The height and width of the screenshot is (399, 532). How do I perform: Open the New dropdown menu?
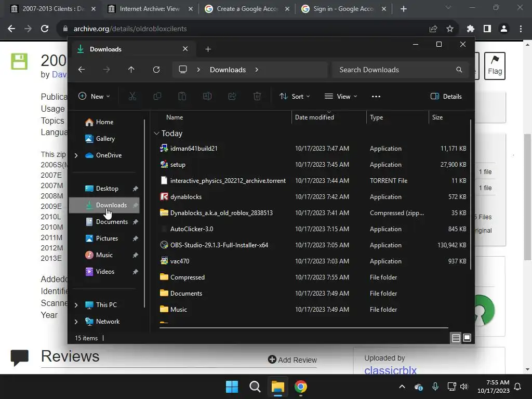click(94, 96)
